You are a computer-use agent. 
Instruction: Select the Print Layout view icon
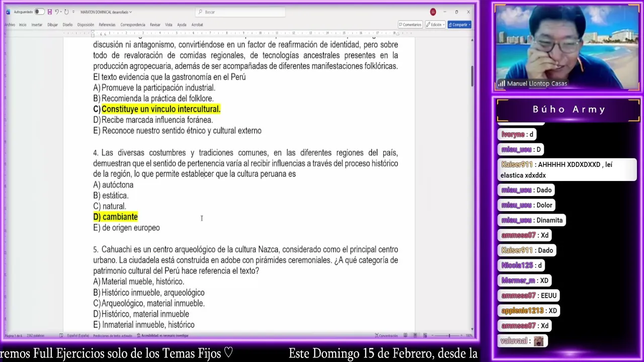point(415,336)
